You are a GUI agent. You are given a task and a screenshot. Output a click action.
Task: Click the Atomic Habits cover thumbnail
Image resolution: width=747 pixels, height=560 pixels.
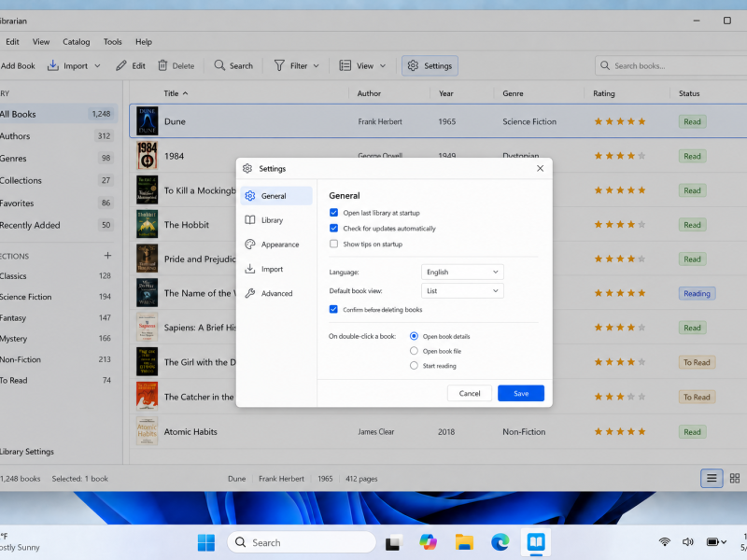(148, 431)
